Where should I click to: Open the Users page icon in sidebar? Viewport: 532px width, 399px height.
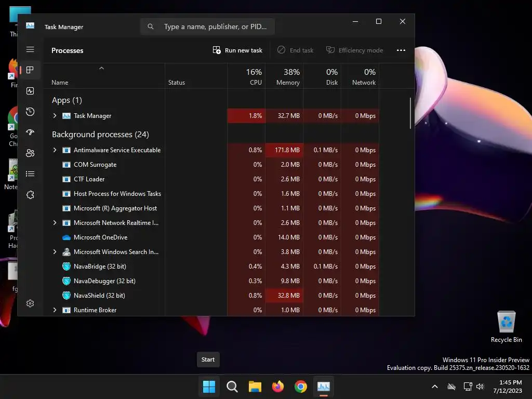pyautogui.click(x=30, y=153)
